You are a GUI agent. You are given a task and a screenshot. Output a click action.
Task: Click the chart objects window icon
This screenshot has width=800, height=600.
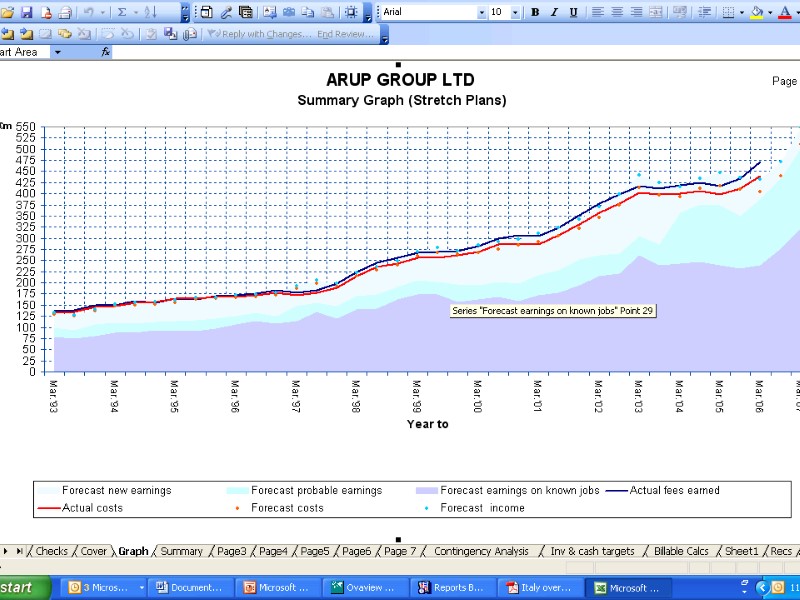pos(207,12)
